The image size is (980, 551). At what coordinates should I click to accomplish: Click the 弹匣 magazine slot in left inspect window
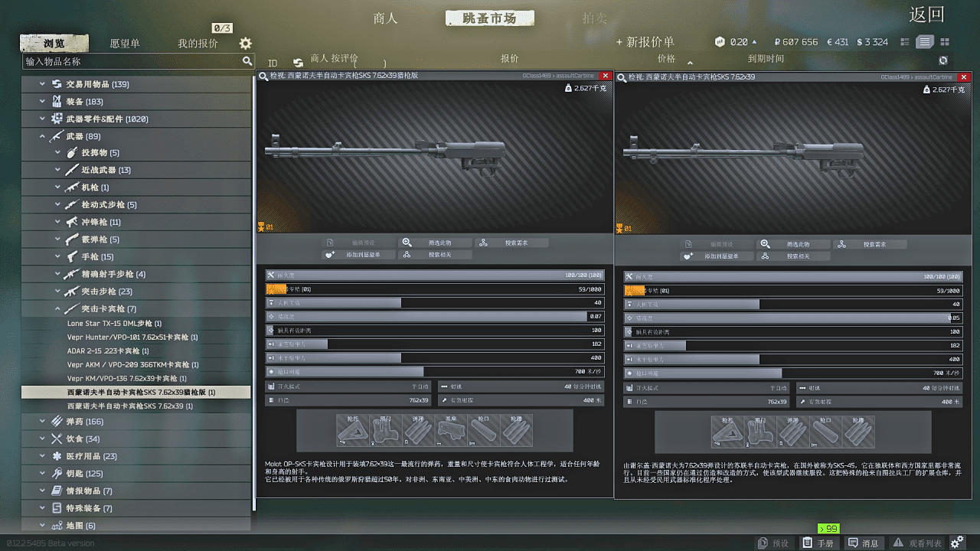coord(418,431)
